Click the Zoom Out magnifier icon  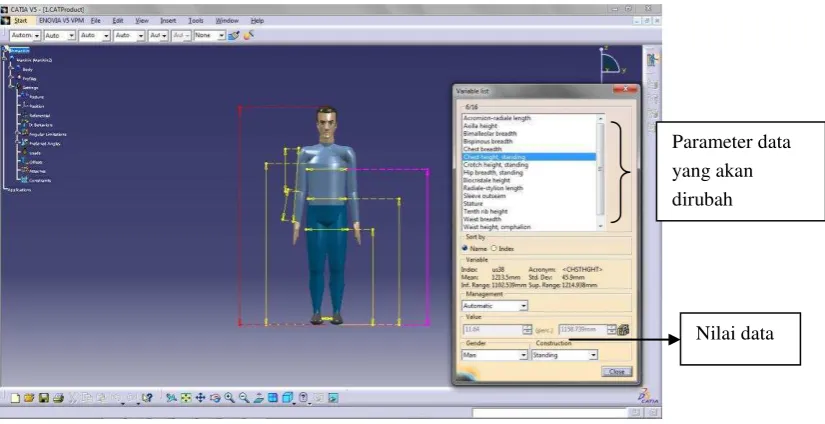click(244, 398)
